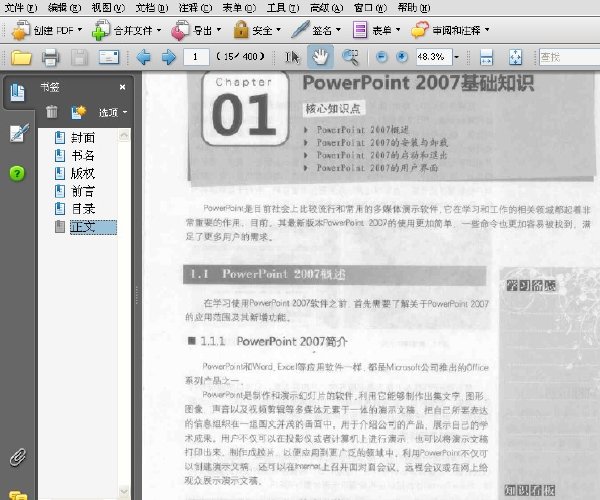The width and height of the screenshot is (600, 500).
Task: Open the 编辑 menu
Action: tap(64, 7)
